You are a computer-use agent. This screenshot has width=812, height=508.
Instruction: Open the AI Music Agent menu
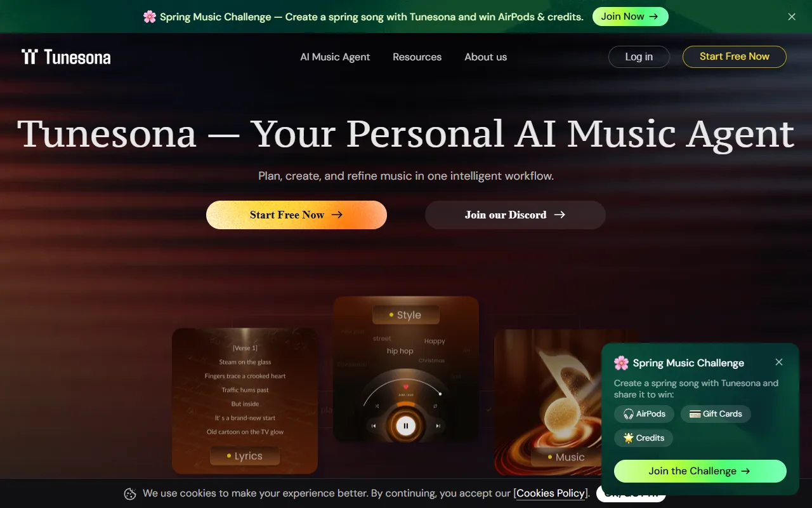point(335,57)
